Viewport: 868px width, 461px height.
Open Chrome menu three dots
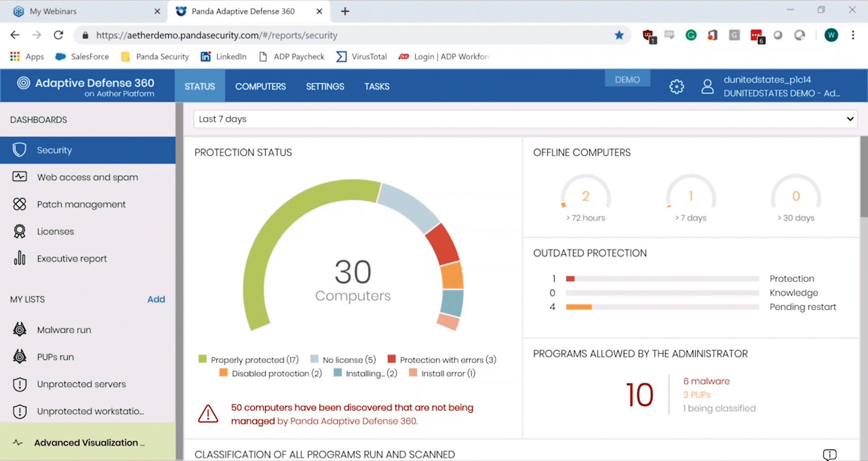(x=853, y=35)
